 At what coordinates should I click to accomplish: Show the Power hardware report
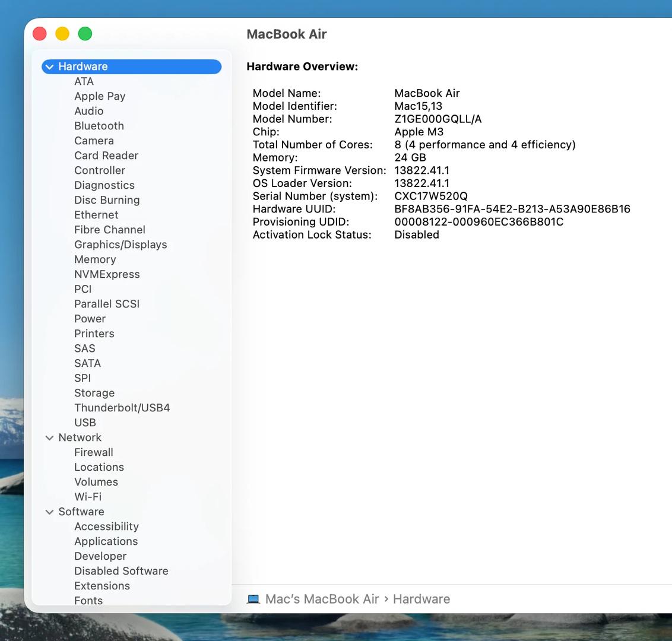(90, 319)
